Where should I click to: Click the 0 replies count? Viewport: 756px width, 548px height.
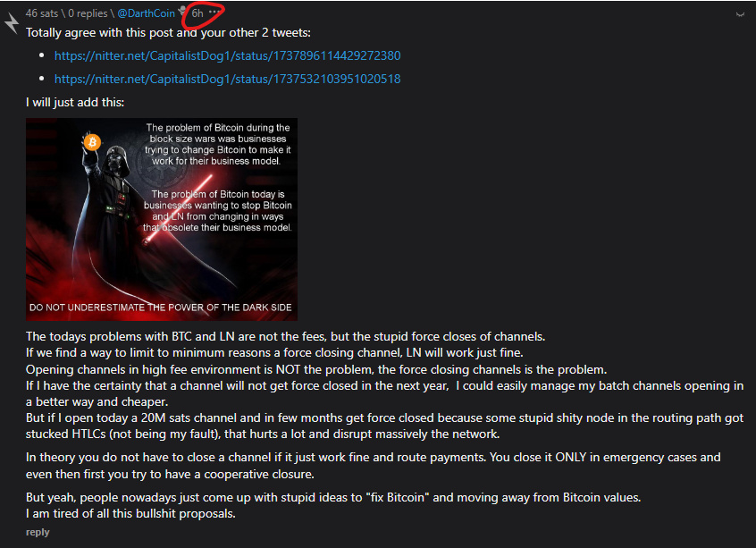coord(88,13)
